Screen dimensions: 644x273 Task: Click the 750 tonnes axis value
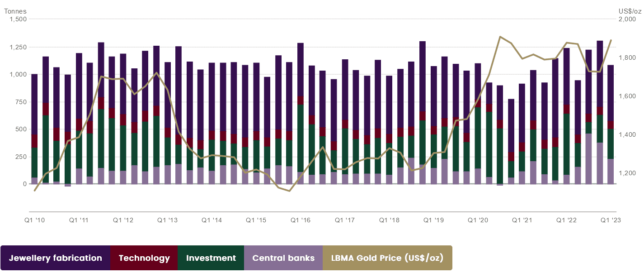click(21, 102)
